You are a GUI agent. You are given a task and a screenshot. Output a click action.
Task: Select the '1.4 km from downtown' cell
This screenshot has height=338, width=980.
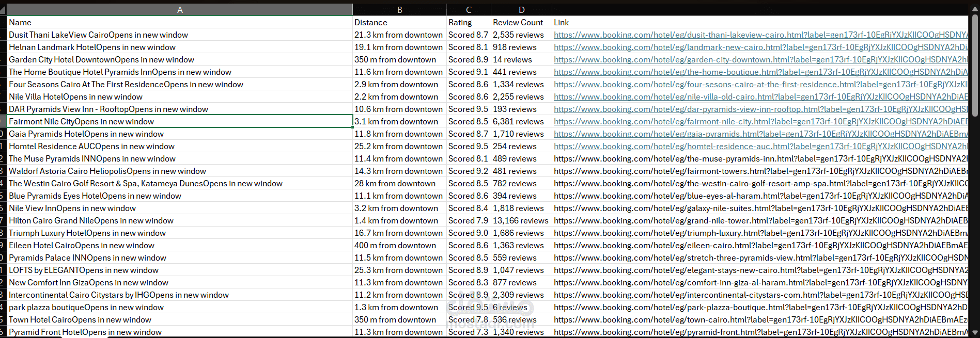coord(399,220)
